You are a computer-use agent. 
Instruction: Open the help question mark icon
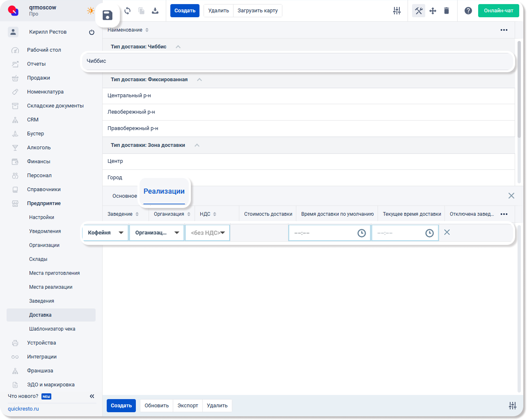pos(468,11)
